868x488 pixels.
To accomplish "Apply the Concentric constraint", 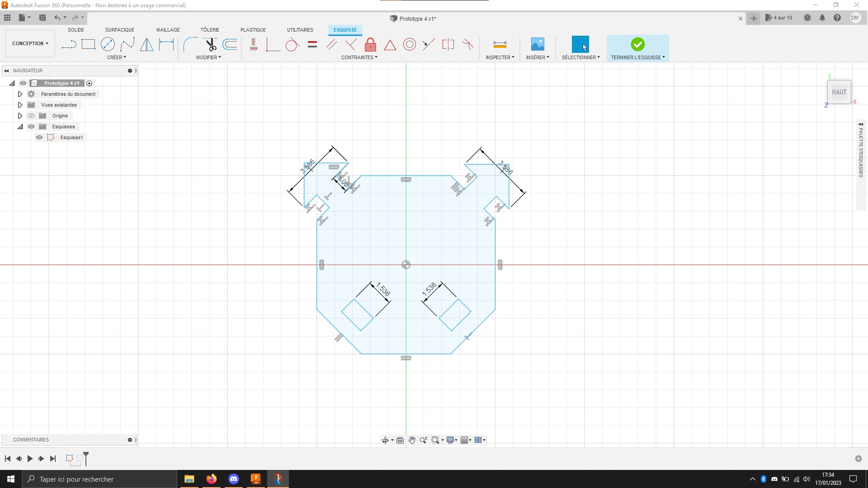I will (410, 44).
